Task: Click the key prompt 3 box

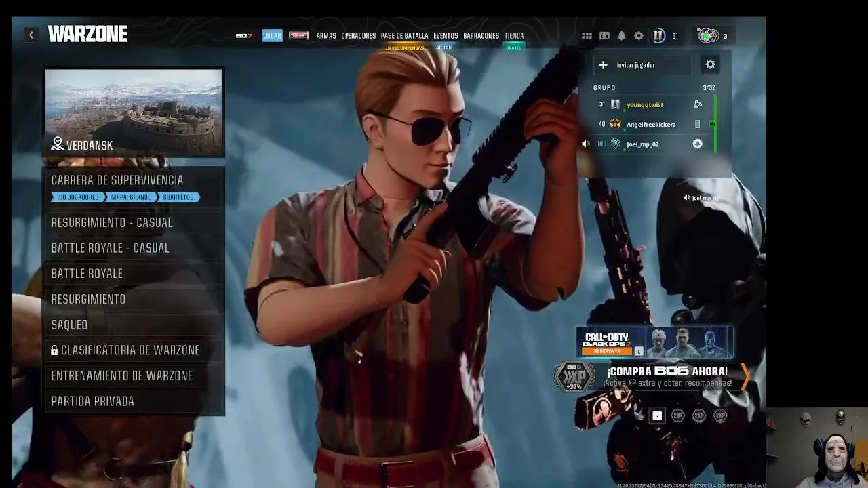Action: pyautogui.click(x=656, y=416)
